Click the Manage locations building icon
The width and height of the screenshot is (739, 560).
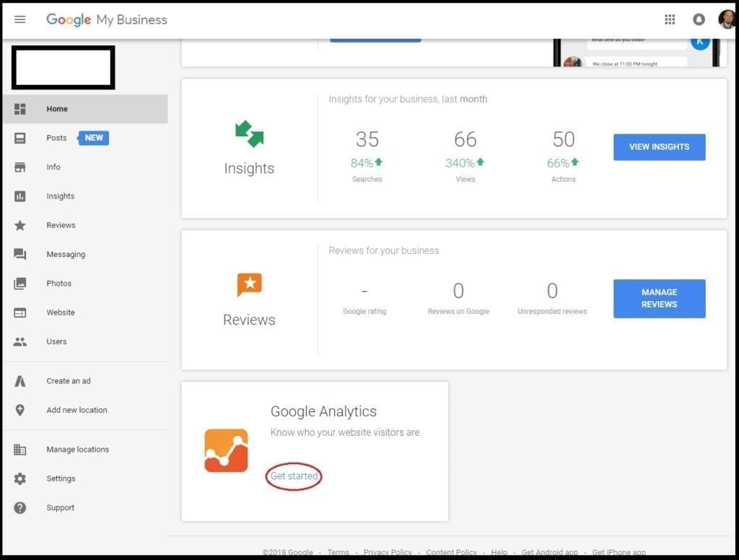(x=19, y=450)
